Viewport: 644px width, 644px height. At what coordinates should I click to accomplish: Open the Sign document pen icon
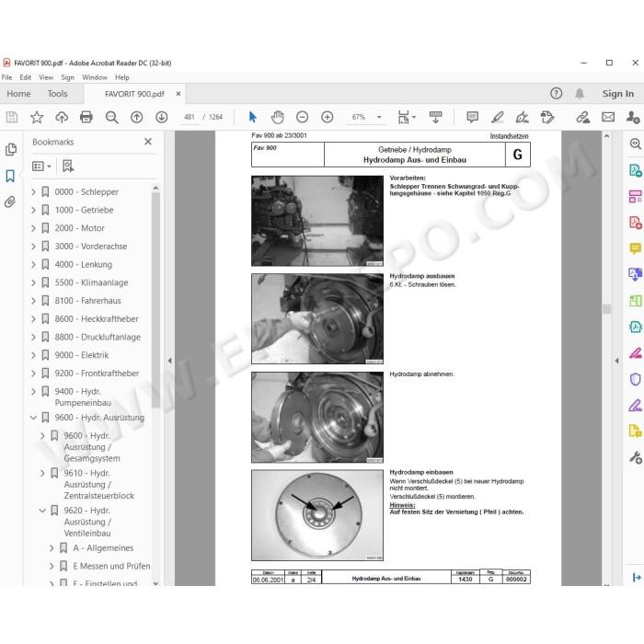(x=522, y=117)
